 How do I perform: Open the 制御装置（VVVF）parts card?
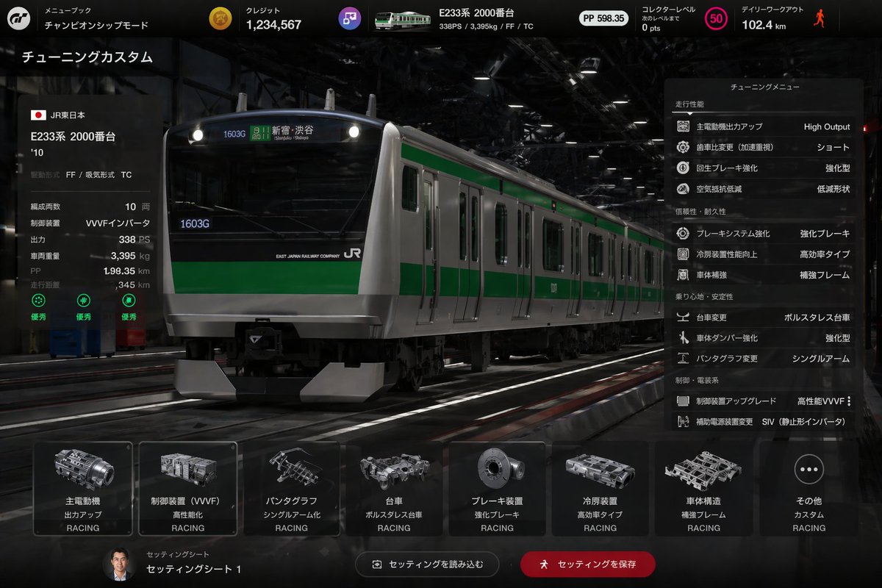(188, 489)
